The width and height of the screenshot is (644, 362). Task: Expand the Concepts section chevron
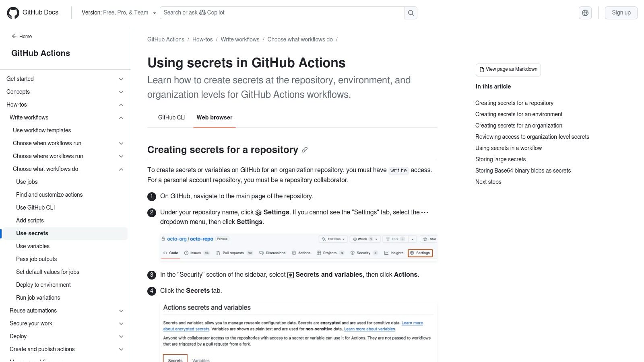point(121,92)
